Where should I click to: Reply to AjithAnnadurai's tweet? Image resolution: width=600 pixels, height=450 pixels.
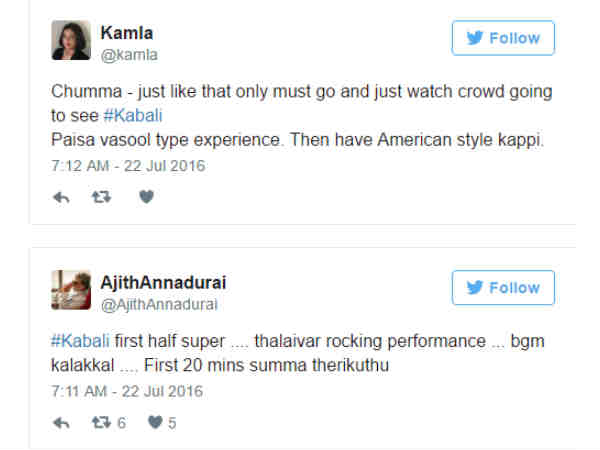click(61, 423)
